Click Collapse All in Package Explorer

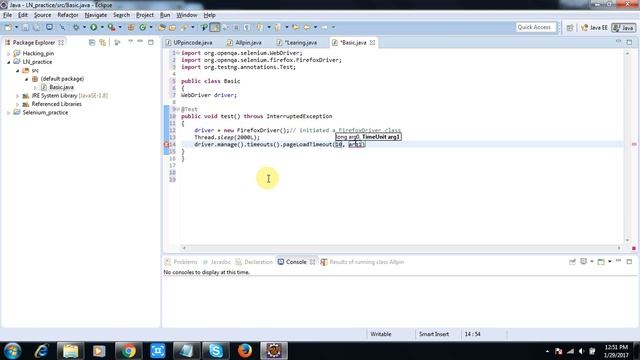(x=92, y=42)
